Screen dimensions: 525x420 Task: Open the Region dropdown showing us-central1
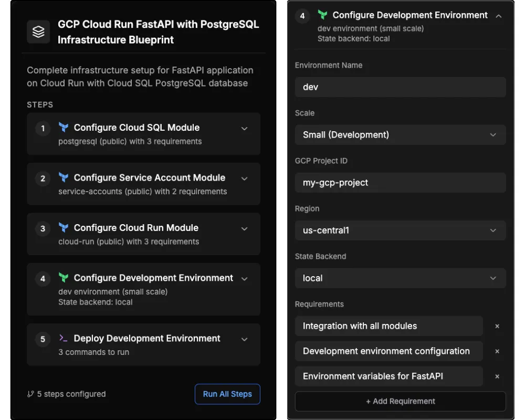click(x=400, y=230)
